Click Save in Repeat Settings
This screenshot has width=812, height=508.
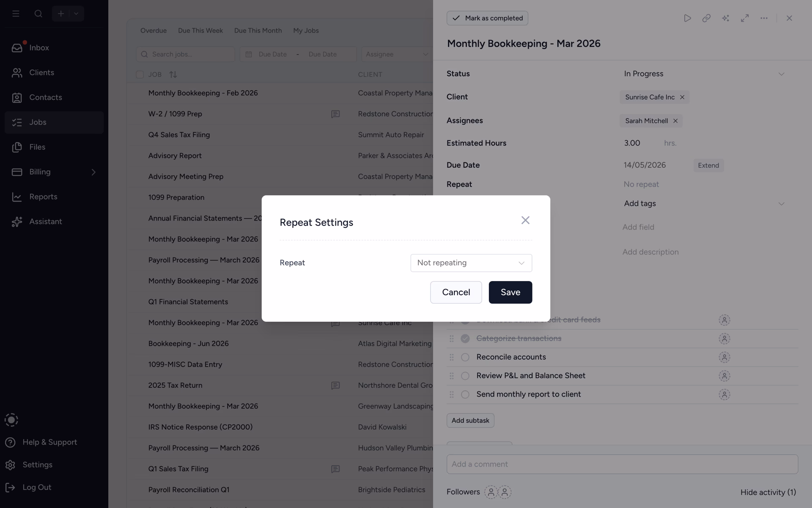(510, 292)
